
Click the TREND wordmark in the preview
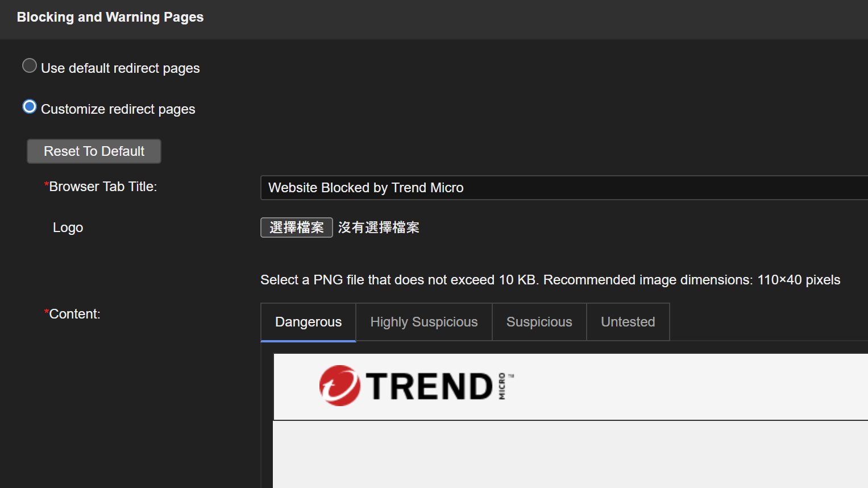[429, 387]
